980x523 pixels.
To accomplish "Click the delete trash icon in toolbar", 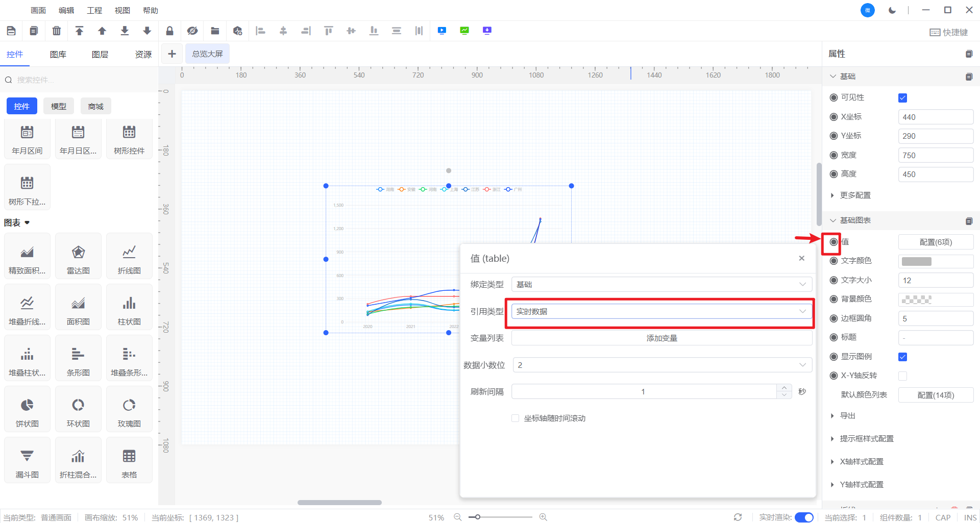I will click(x=56, y=31).
